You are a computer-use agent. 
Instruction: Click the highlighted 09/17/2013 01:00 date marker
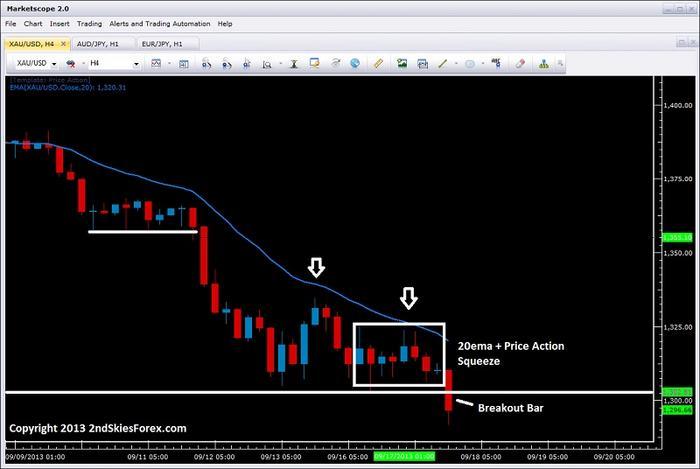pos(404,457)
